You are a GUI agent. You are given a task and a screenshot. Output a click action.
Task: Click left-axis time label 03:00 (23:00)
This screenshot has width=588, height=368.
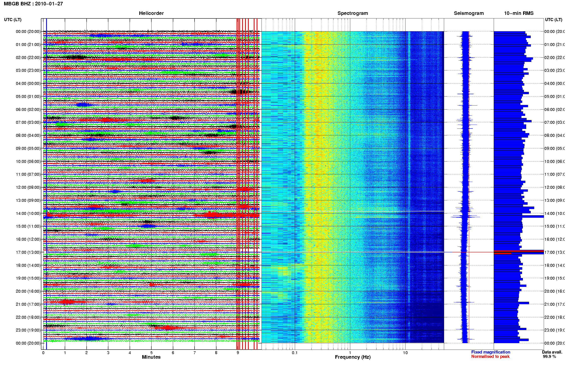click(x=28, y=70)
